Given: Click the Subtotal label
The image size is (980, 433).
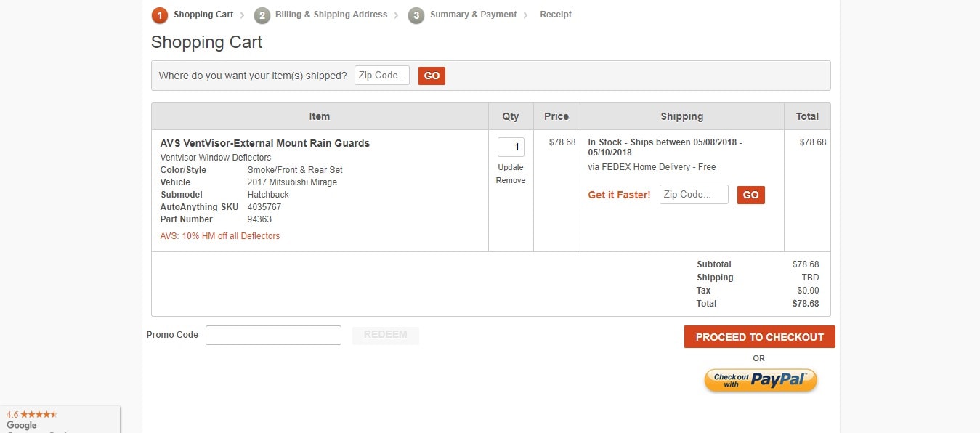Looking at the screenshot, I should 714,264.
